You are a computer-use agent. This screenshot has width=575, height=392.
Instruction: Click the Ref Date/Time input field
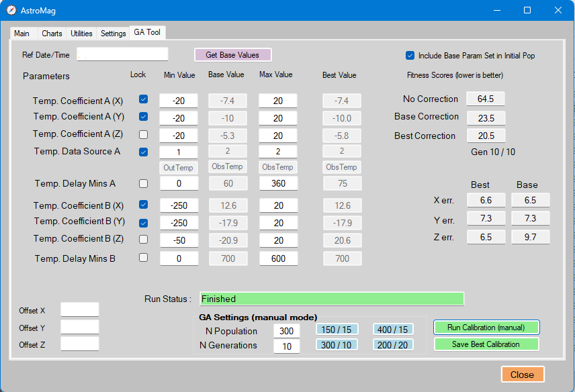(x=122, y=54)
